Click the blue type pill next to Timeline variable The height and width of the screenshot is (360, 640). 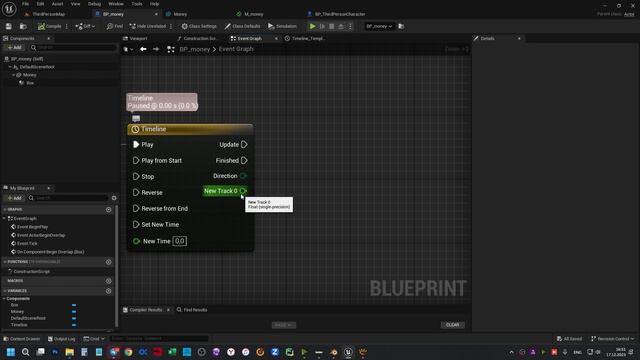point(74,325)
